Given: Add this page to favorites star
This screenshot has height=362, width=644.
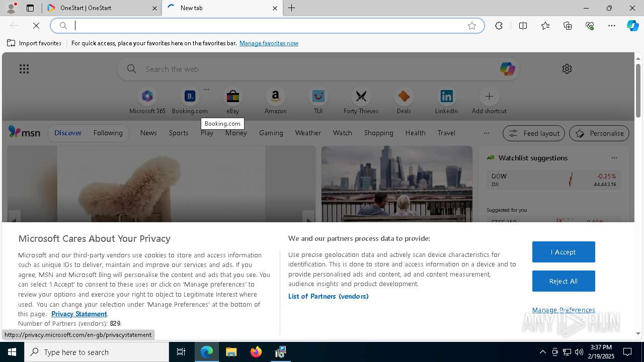Looking at the screenshot, I should [472, 26].
